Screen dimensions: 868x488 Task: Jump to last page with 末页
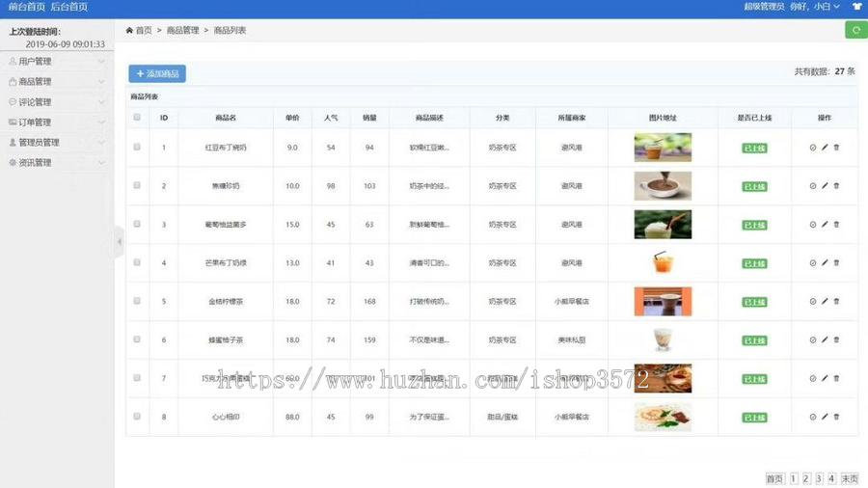849,478
